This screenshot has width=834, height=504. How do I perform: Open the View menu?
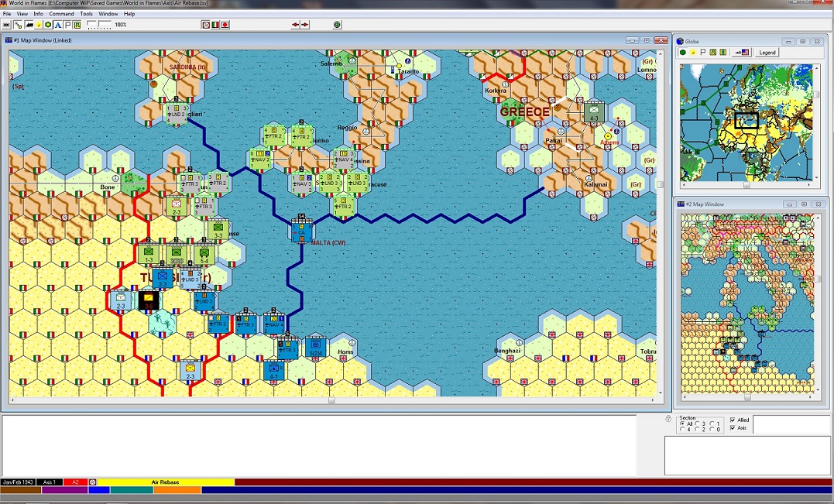coord(22,14)
